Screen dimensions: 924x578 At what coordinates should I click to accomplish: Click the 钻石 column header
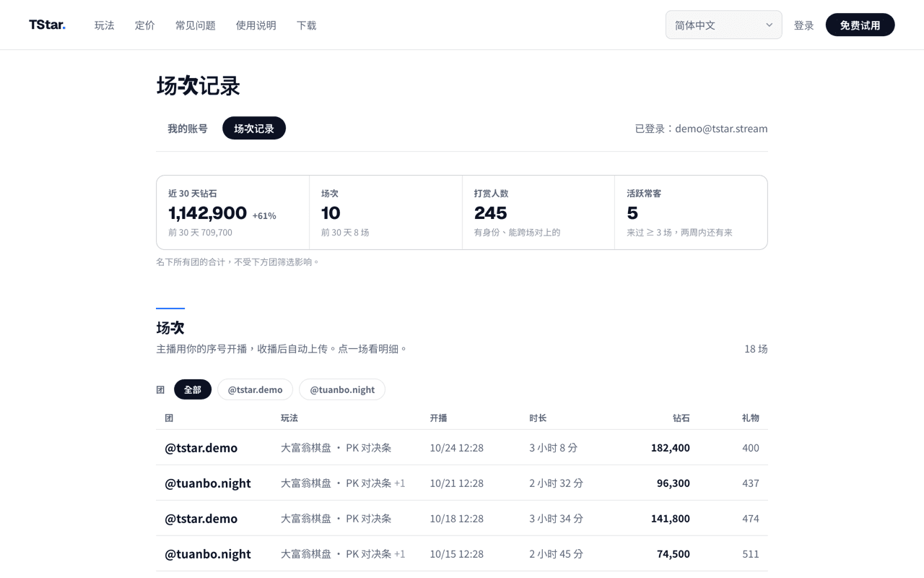tap(681, 418)
